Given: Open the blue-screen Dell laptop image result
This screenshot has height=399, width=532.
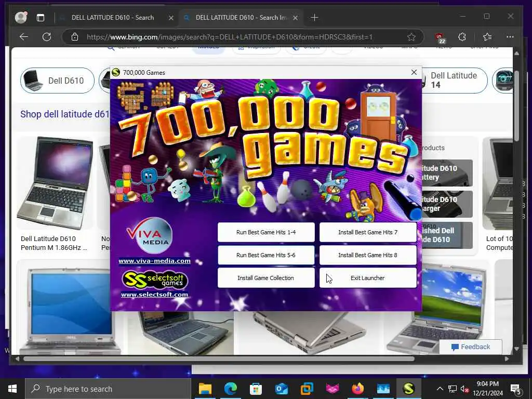Looking at the screenshot, I should click(70, 309).
